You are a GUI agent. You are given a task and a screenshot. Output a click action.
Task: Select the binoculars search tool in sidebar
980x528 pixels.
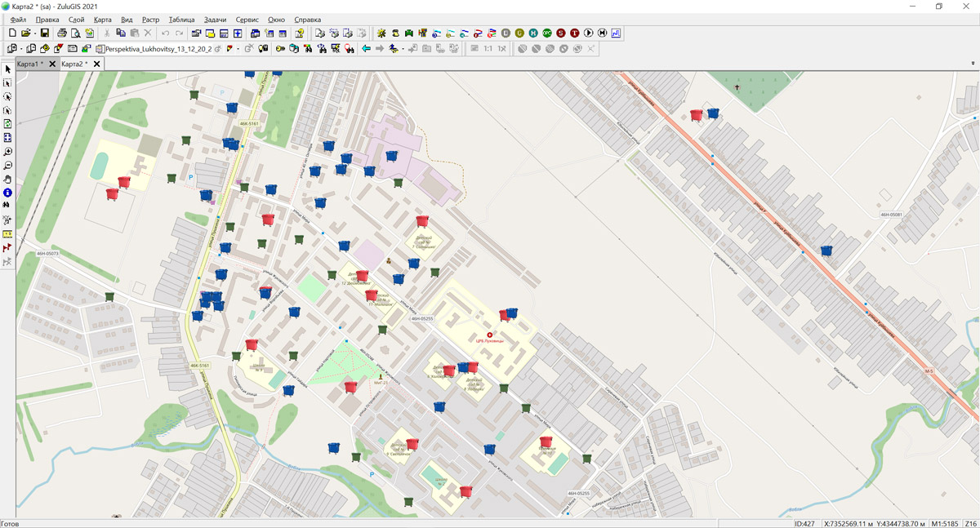click(8, 206)
